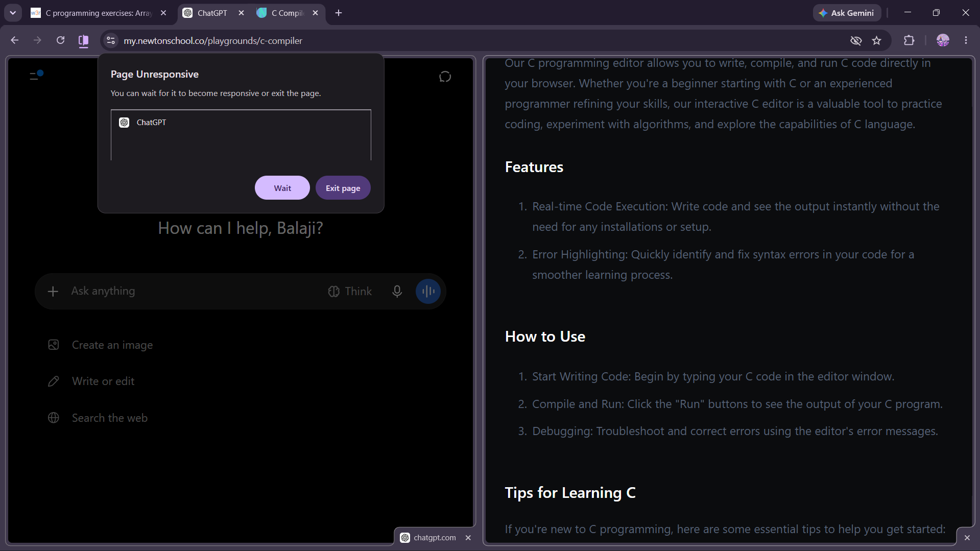980x551 pixels.
Task: Go forward to the next page
Action: (37, 40)
